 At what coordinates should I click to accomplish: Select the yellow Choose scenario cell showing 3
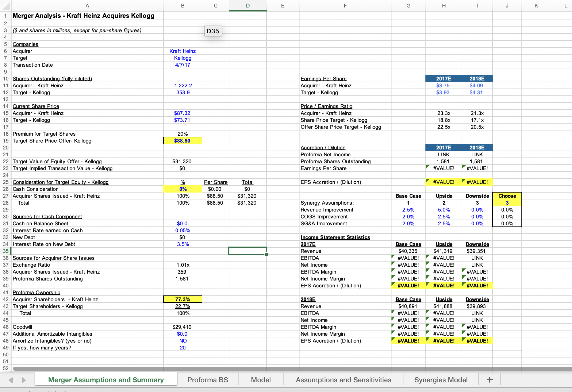coord(507,203)
